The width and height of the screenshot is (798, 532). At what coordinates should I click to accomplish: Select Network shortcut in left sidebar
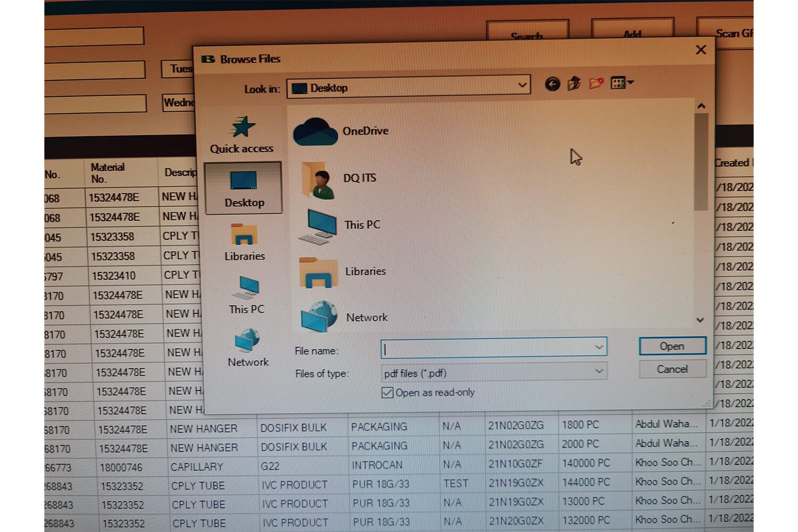247,348
